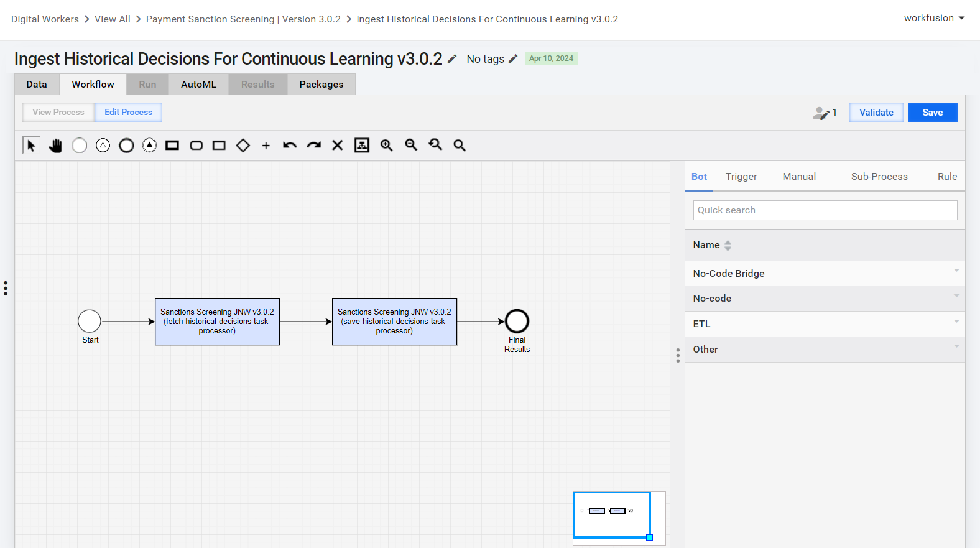The width and height of the screenshot is (980, 548).
Task: Pick the filled-triangle event shape
Action: [149, 145]
